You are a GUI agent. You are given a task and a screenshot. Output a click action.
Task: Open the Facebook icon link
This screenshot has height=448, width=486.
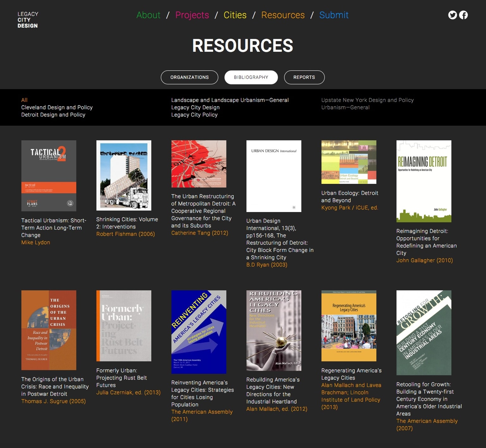coord(463,15)
